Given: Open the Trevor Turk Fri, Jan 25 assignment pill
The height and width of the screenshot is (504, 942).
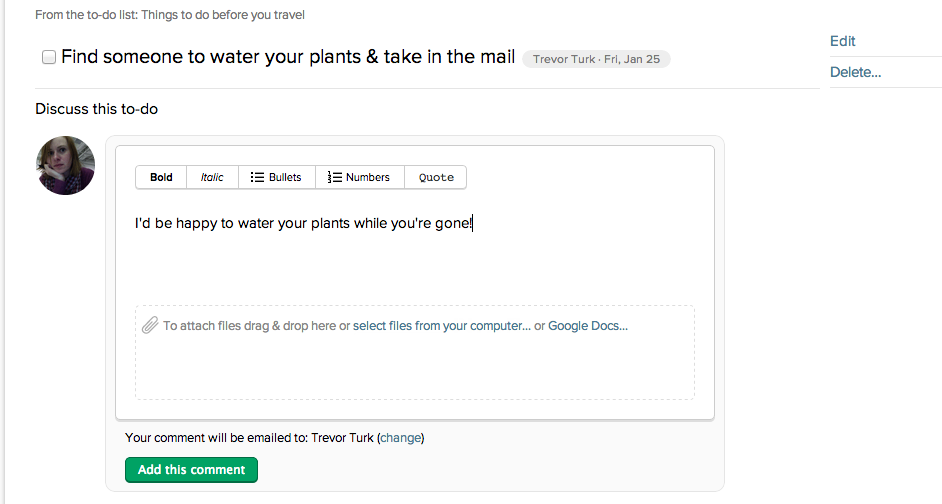Looking at the screenshot, I should [596, 59].
